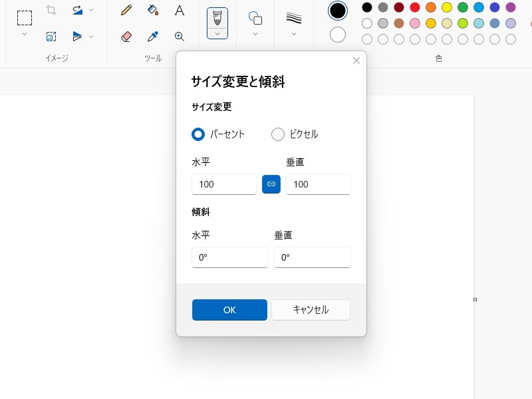Click the Crop tool in the Image group
Screen dimensions: 532x399
click(52, 9)
